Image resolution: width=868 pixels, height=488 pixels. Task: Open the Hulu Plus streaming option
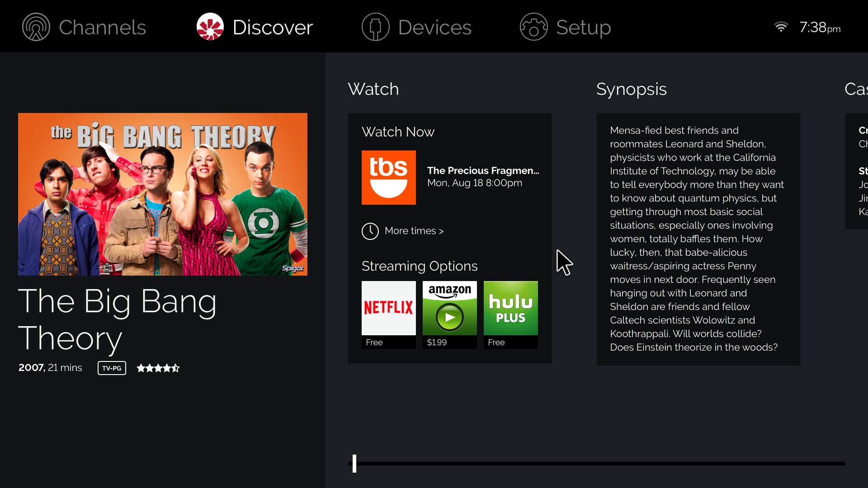coord(511,314)
